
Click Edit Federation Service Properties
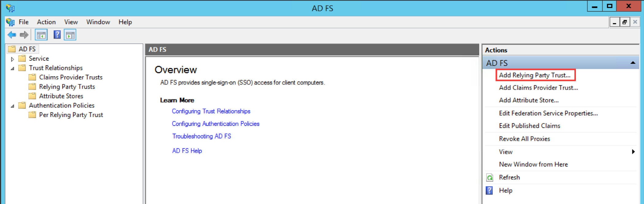coord(548,113)
